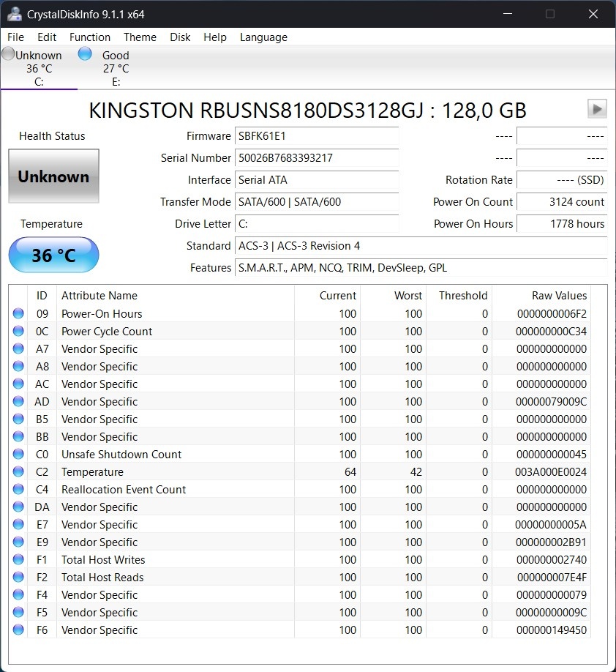Click the gray Unknown status orb for drive C:
The image size is (616, 672).
(x=8, y=54)
